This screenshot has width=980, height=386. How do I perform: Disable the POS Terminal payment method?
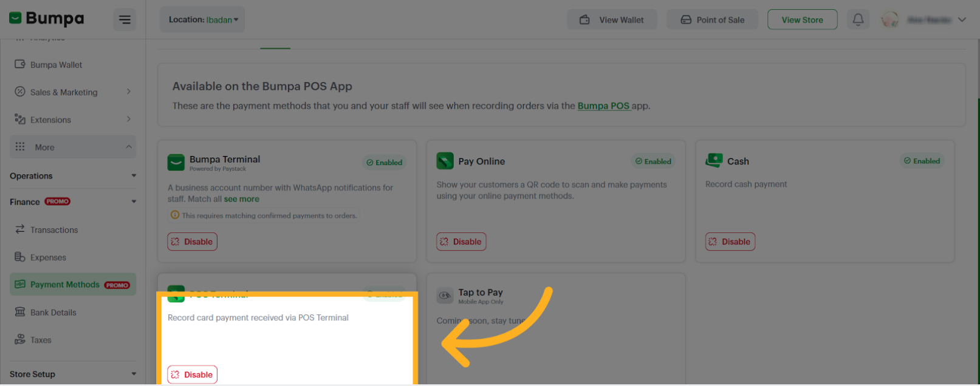[192, 374]
